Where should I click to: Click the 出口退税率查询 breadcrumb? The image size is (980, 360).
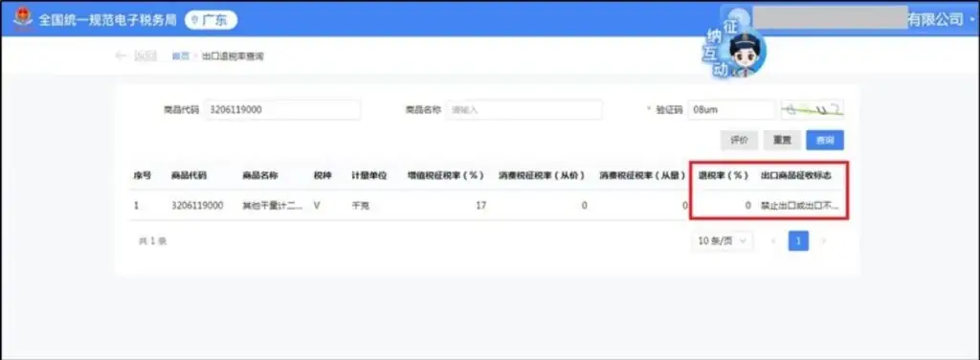tap(233, 56)
